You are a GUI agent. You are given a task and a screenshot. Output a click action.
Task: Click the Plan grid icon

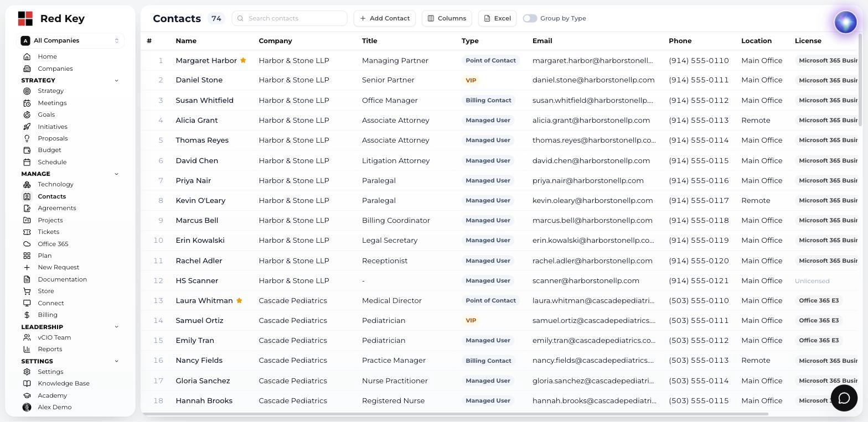click(27, 256)
